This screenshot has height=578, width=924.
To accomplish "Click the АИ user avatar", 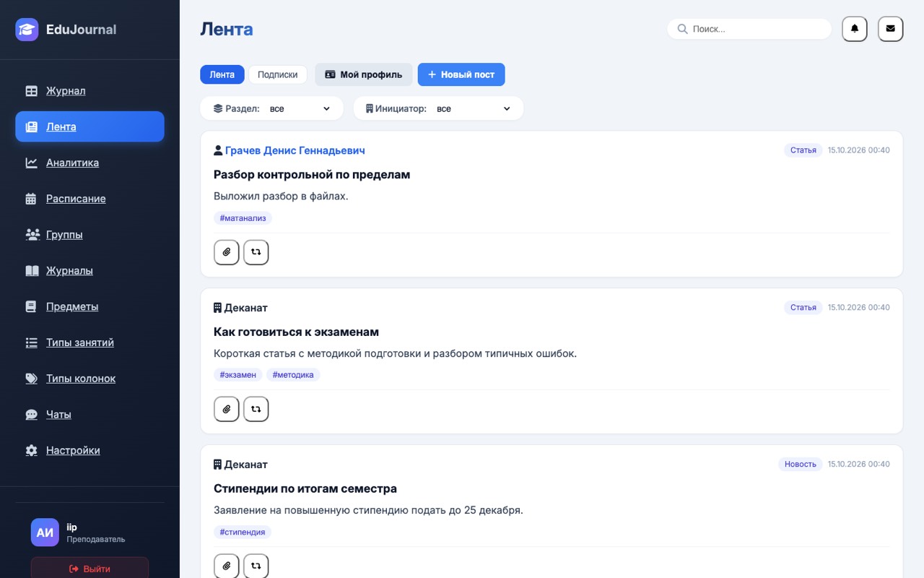I will click(45, 532).
